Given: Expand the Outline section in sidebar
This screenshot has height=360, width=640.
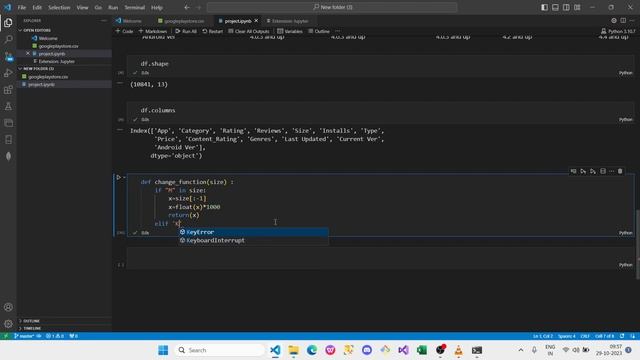Looking at the screenshot, I should tap(64, 321).
